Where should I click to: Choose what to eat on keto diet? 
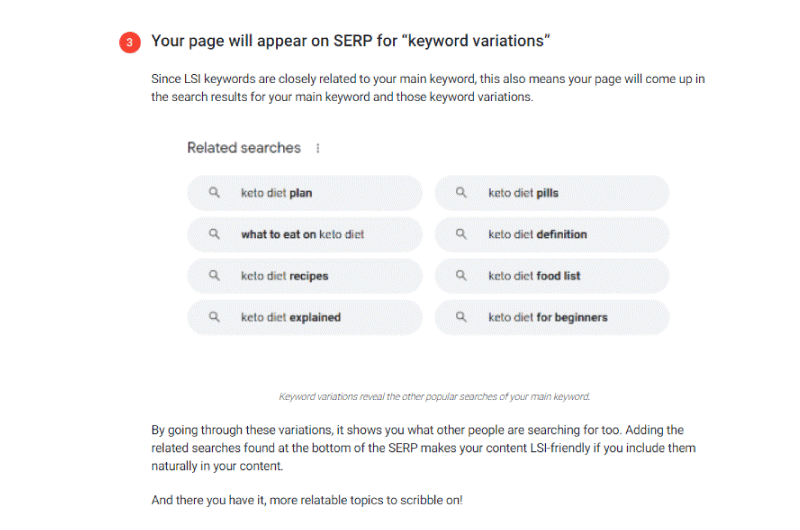pos(305,234)
